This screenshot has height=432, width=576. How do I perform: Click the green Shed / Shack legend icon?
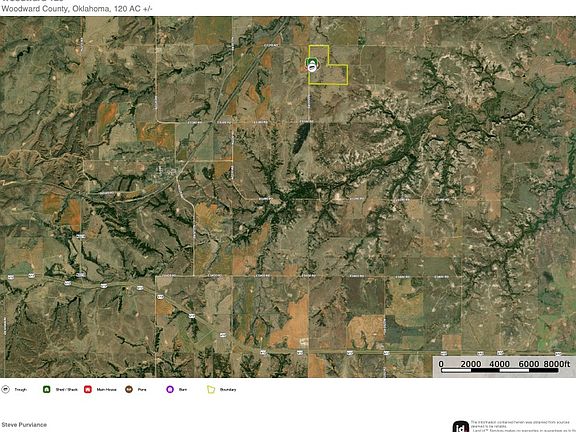[47, 389]
